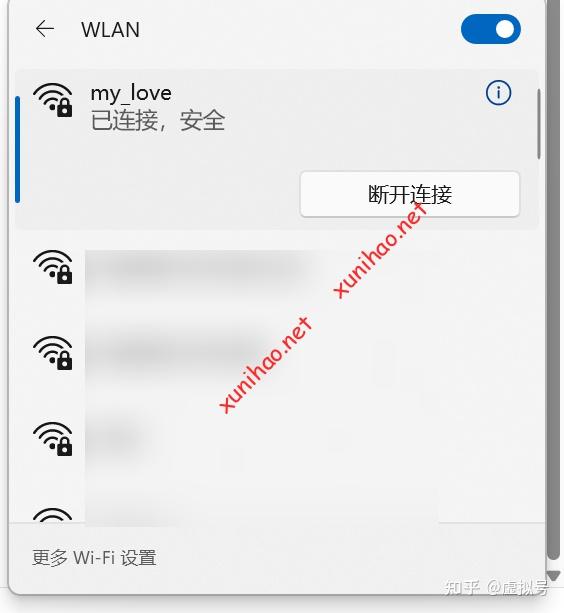The height and width of the screenshot is (613, 564).
Task: Select the my_love network name
Action: point(131,93)
